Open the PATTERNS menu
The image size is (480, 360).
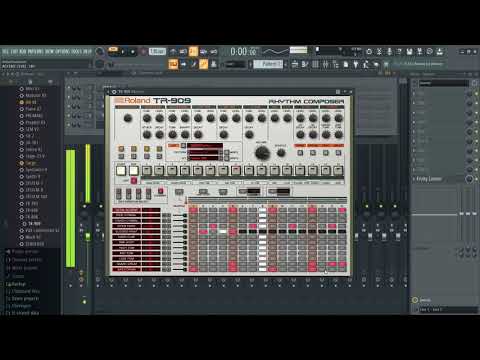pyautogui.click(x=35, y=52)
